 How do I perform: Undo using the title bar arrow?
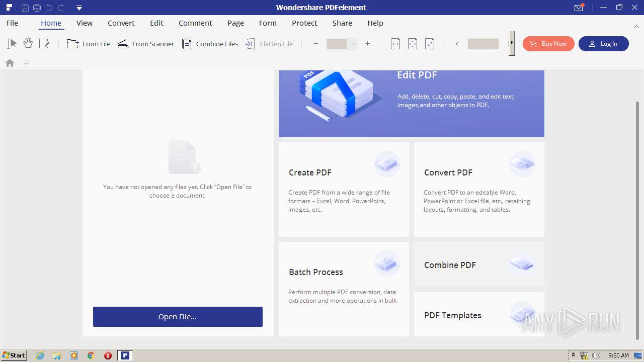[49, 8]
